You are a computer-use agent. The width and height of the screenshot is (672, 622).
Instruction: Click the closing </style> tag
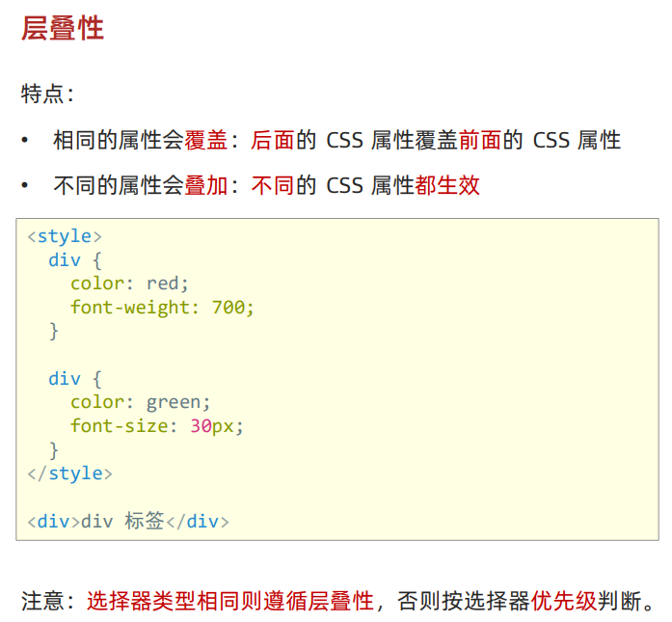click(x=69, y=473)
